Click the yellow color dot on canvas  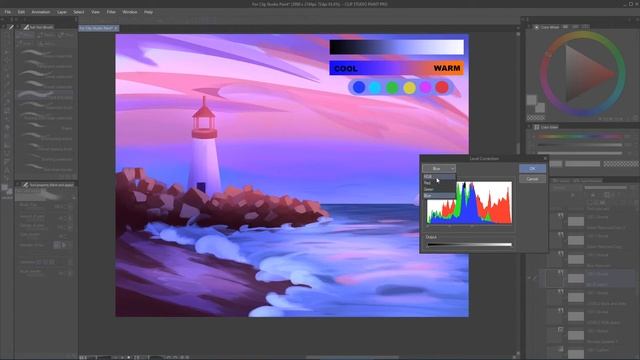409,87
